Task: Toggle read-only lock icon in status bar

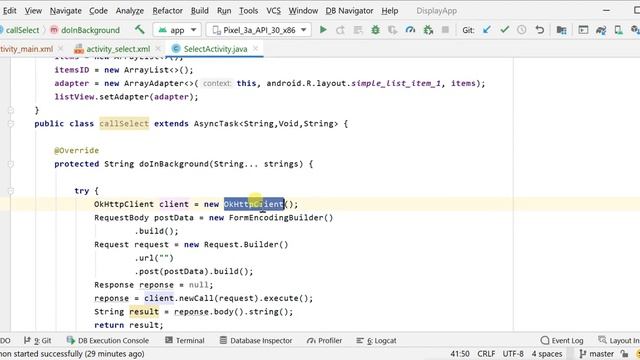Action: [x=624, y=354]
